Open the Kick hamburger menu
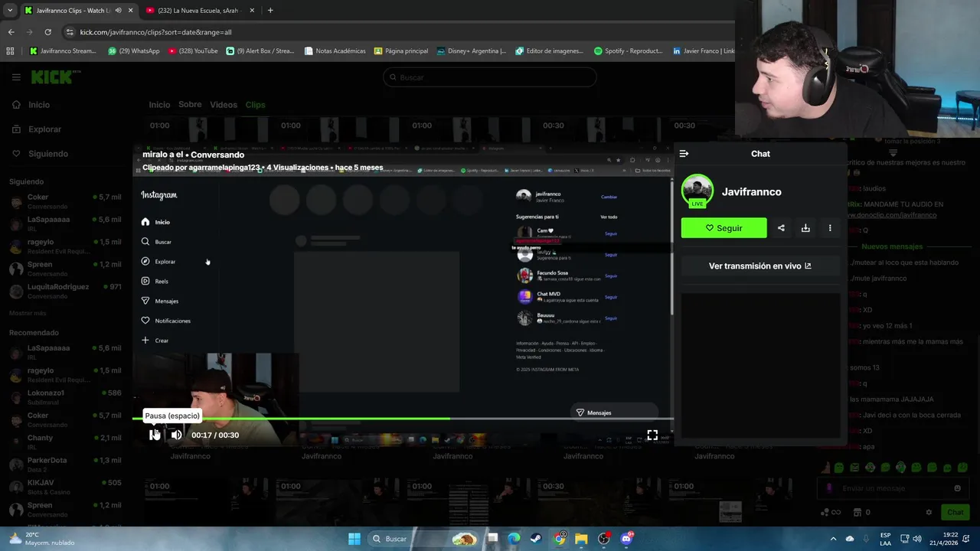This screenshot has width=980, height=551. tap(16, 77)
